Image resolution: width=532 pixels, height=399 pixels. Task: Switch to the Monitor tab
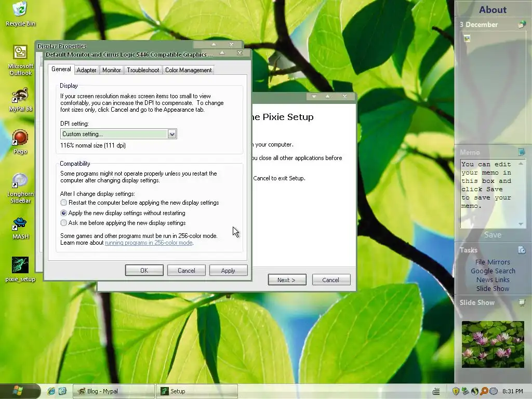(x=112, y=70)
